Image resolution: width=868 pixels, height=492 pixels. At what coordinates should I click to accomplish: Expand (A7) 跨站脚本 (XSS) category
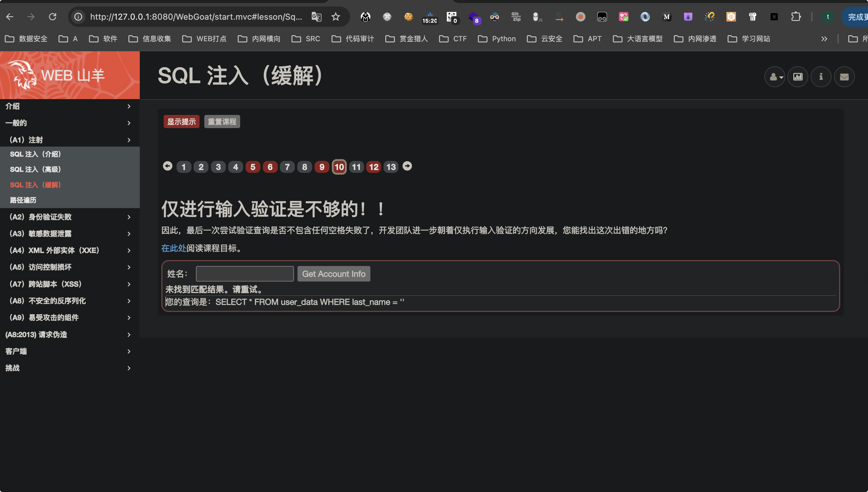coord(70,284)
